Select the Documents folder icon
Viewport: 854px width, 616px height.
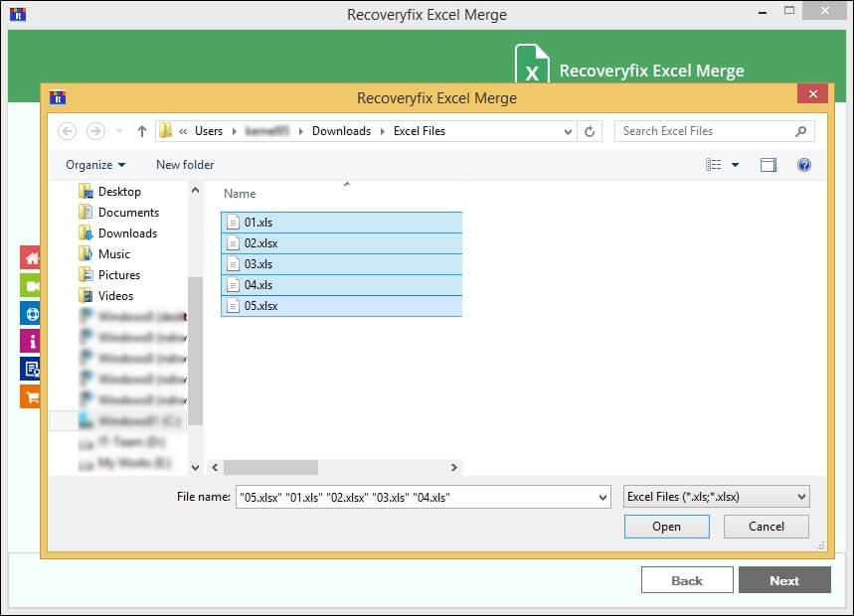(85, 213)
